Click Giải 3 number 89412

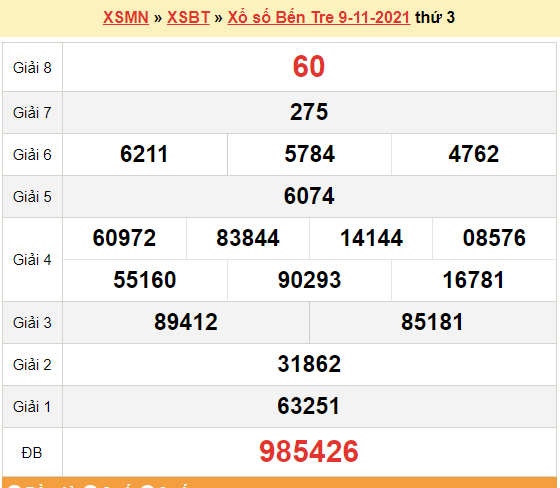coord(186,322)
